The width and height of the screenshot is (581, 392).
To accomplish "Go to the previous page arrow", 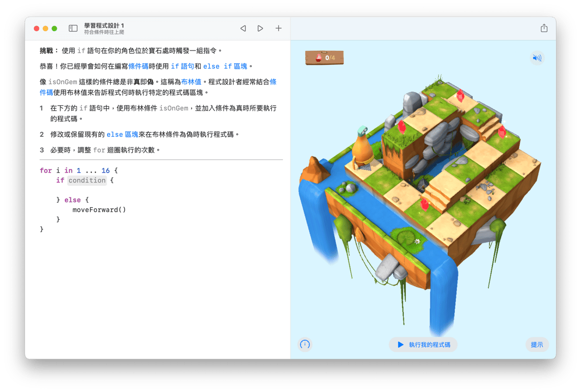I will pos(243,29).
